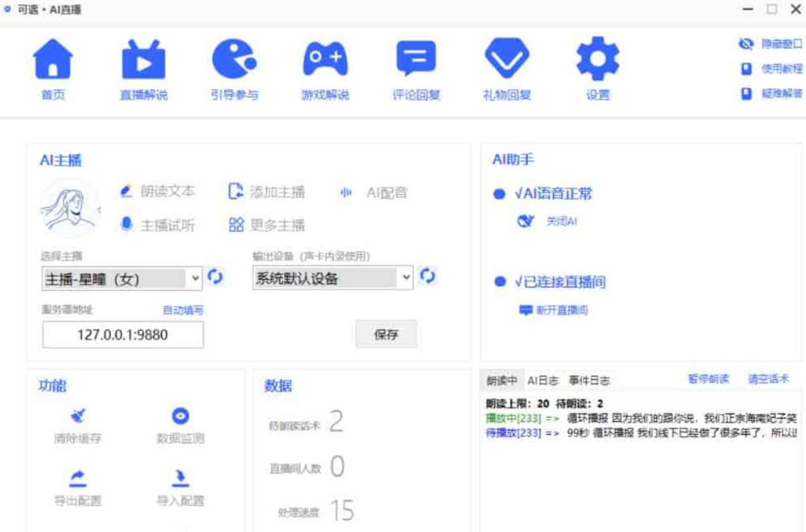Click the 待朗读话术 count value
The width and height of the screenshot is (806, 532).
point(336,422)
